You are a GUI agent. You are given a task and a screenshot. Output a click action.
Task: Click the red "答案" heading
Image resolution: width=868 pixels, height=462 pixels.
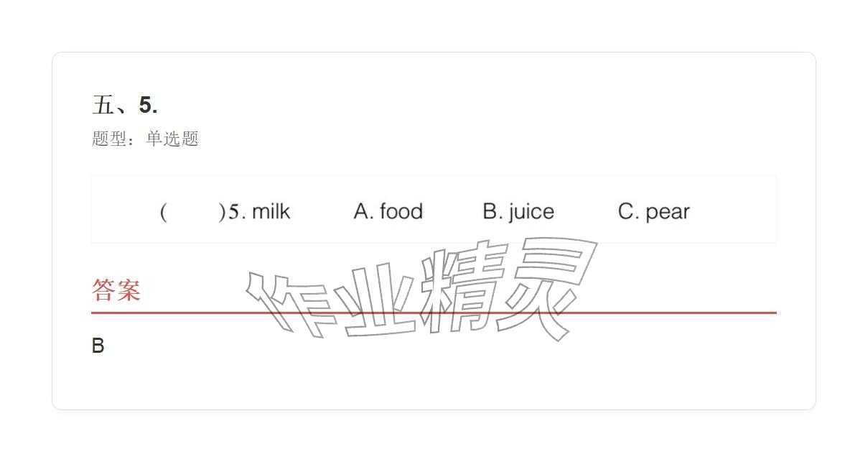[116, 290]
